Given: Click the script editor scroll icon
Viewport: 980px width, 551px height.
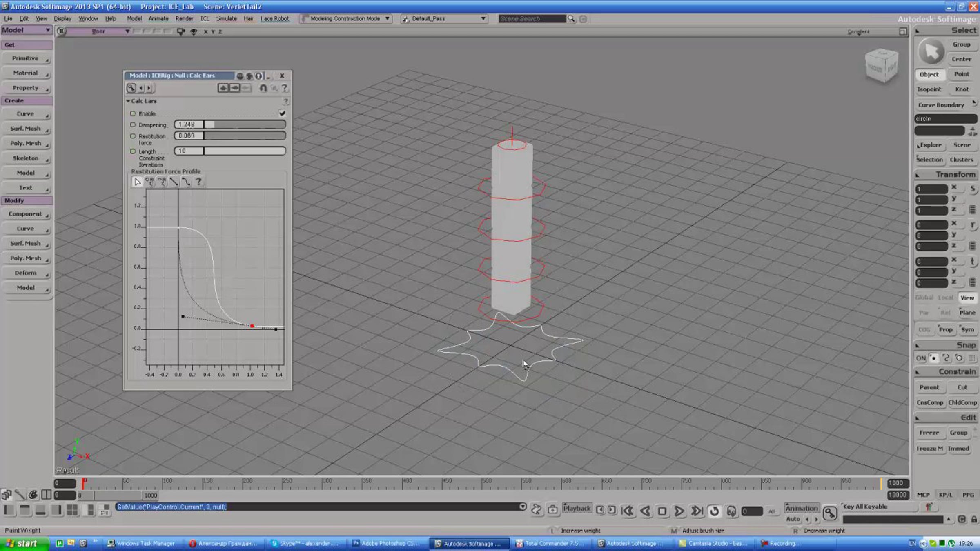Looking at the screenshot, I should (536, 509).
